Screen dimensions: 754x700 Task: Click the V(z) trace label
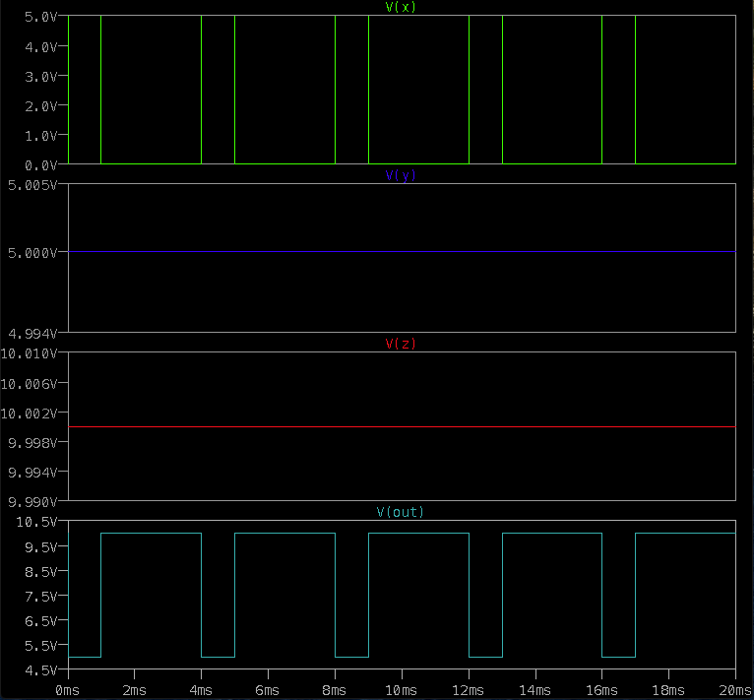tap(401, 344)
